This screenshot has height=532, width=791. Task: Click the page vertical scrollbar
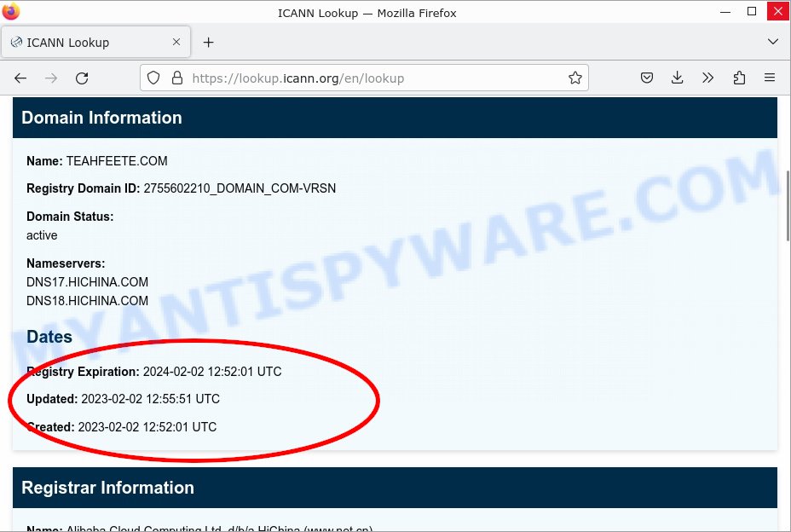(x=788, y=206)
